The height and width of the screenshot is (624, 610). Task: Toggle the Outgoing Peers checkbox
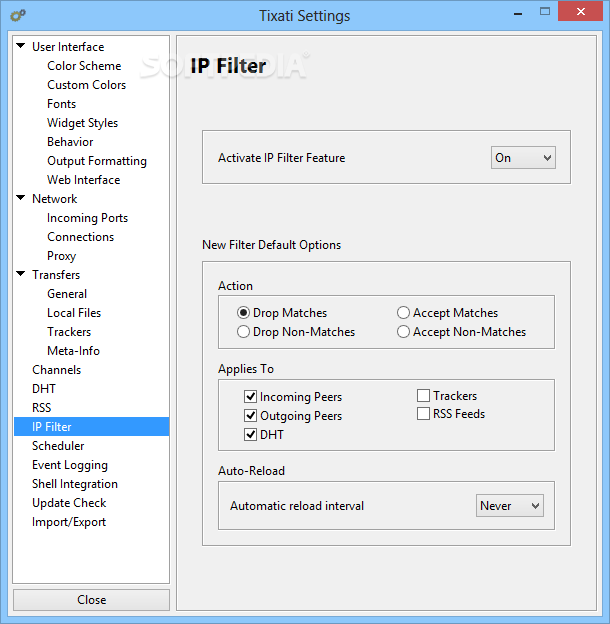coord(250,415)
